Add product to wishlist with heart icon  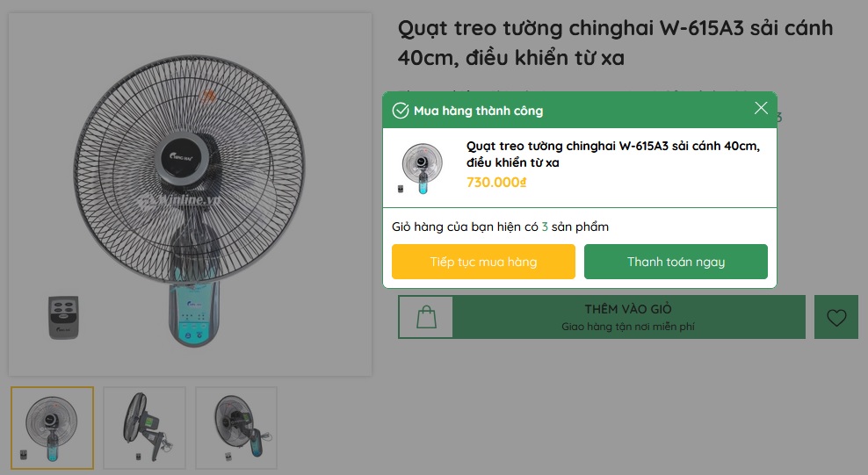click(836, 317)
